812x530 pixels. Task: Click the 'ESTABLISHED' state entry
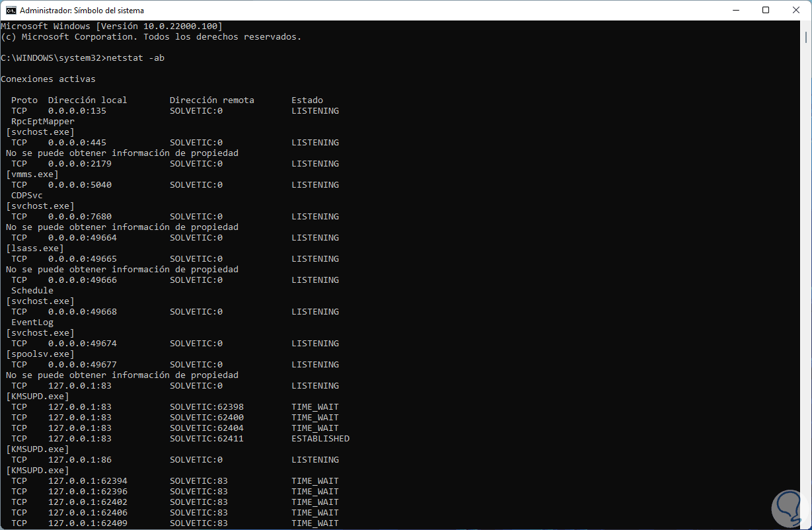[x=320, y=439]
